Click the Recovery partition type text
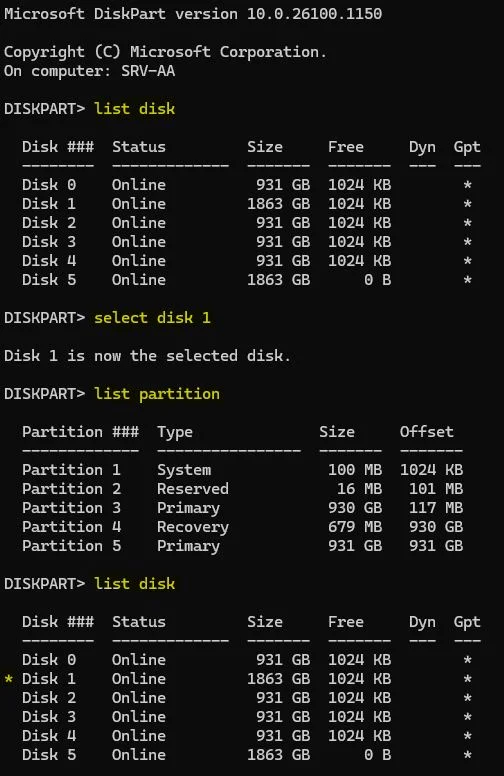 point(193,527)
